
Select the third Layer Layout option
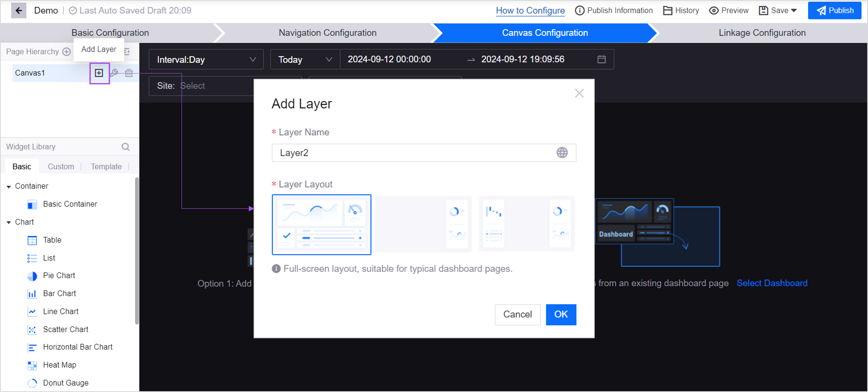click(x=526, y=224)
